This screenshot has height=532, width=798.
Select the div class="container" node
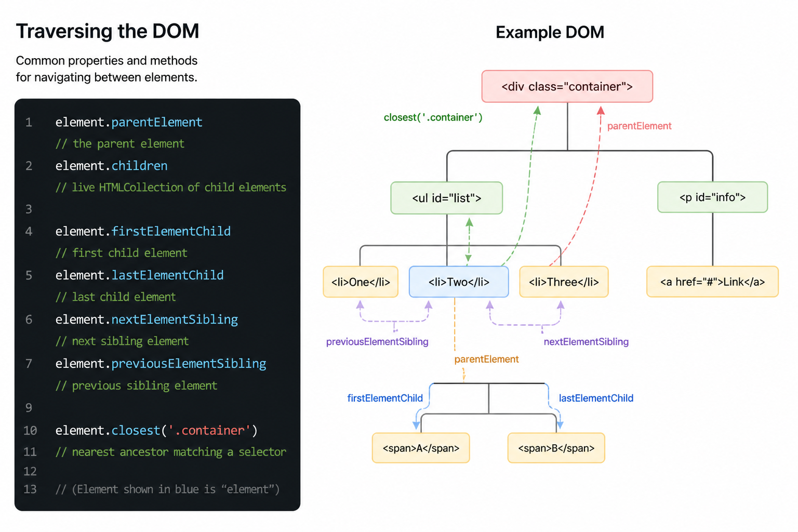(x=567, y=86)
